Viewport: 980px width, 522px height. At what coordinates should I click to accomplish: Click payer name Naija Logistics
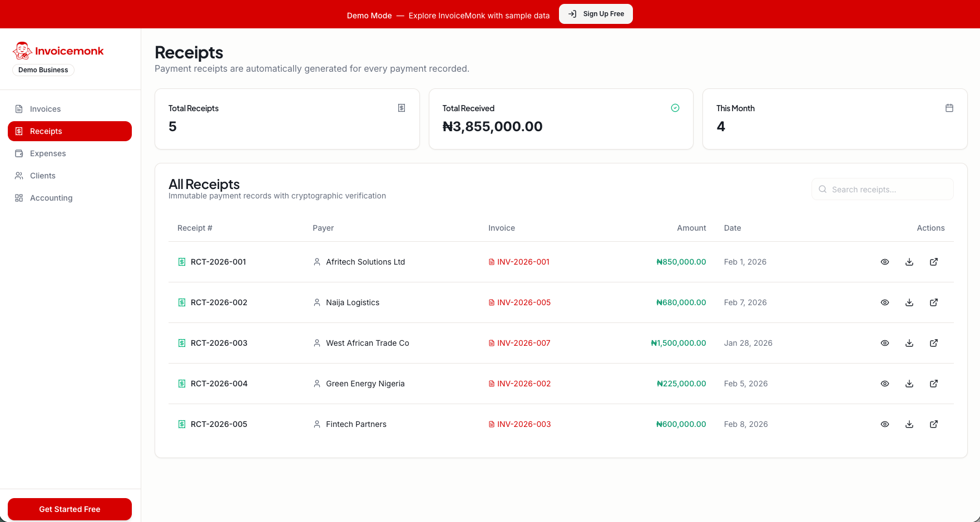[x=353, y=302]
